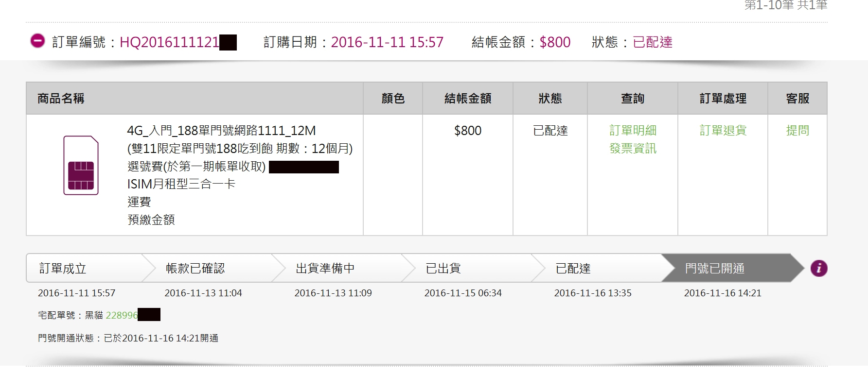Click the SIM card product image
The image size is (868, 390).
coord(81,166)
